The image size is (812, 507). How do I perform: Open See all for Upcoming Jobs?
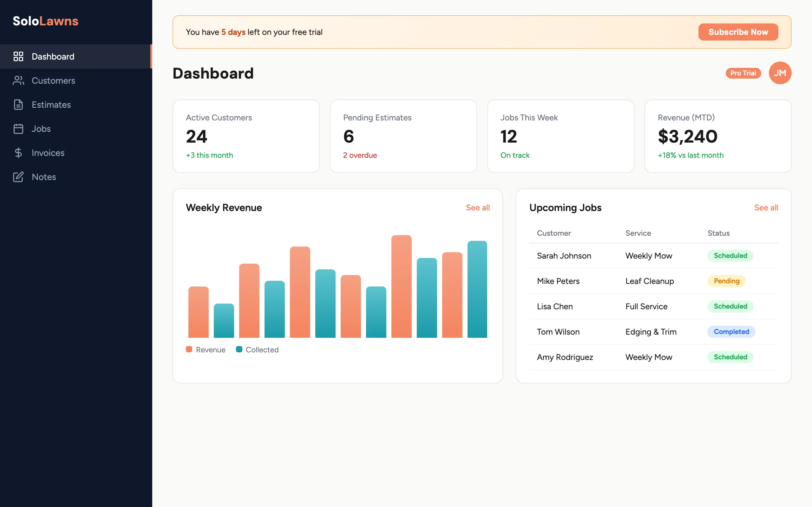(x=766, y=208)
